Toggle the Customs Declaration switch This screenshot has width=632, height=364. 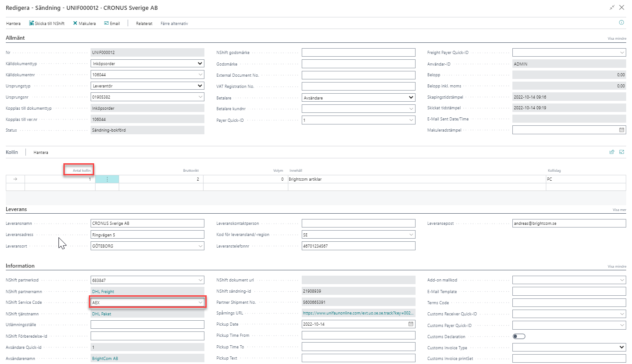pos(519,336)
